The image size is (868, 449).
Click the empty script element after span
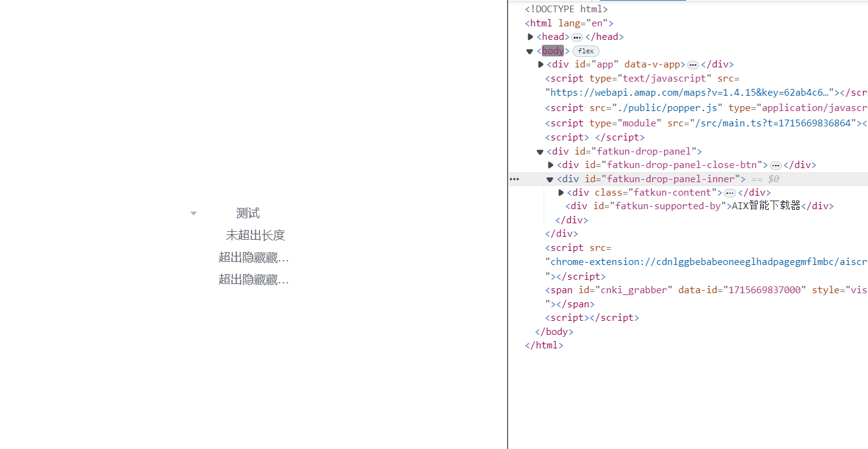tap(592, 318)
